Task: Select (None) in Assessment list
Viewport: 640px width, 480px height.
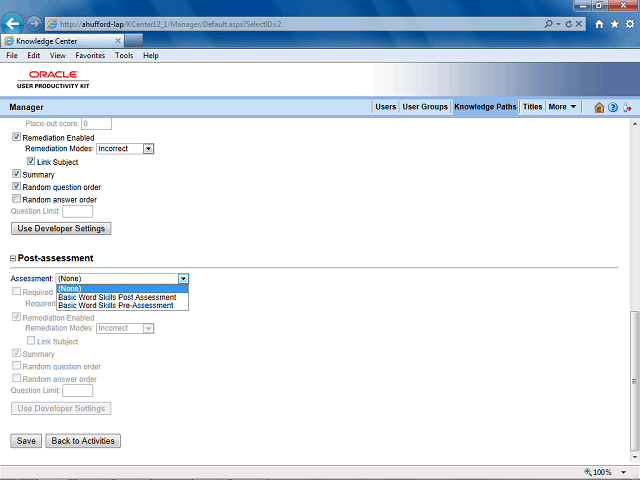Action: point(122,289)
